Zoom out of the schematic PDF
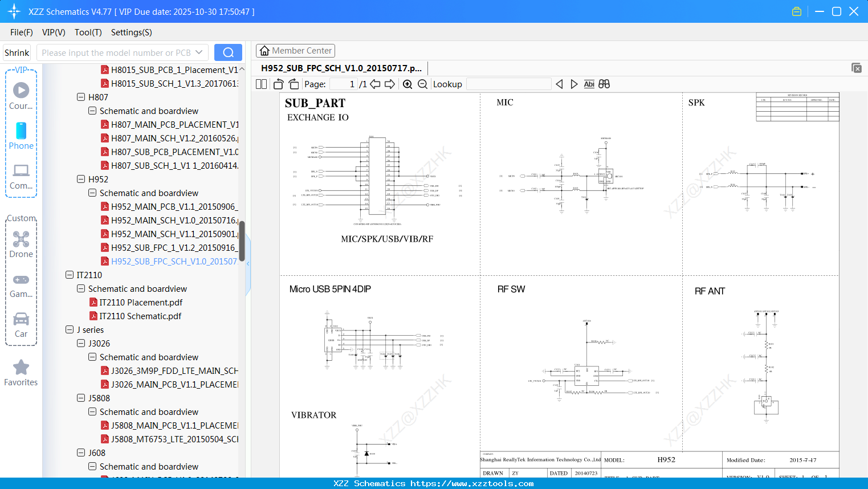The width and height of the screenshot is (868, 489). [x=422, y=84]
